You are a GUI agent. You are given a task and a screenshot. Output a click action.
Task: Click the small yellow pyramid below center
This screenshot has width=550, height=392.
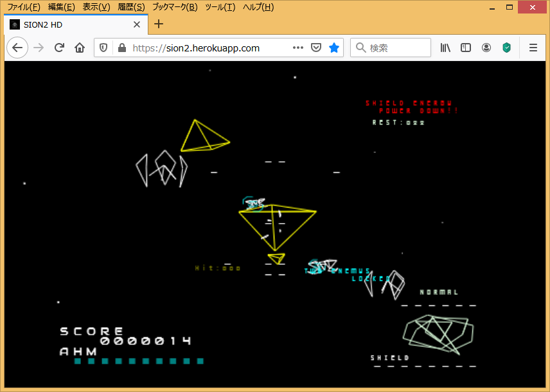click(276, 258)
